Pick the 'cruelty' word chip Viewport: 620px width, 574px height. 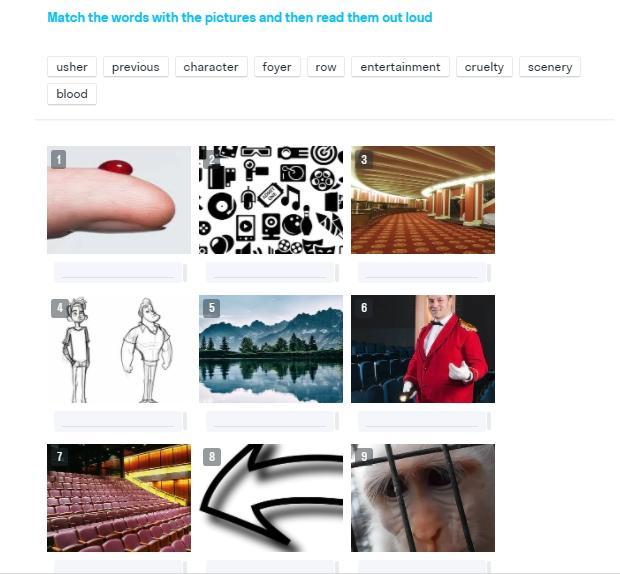(484, 67)
